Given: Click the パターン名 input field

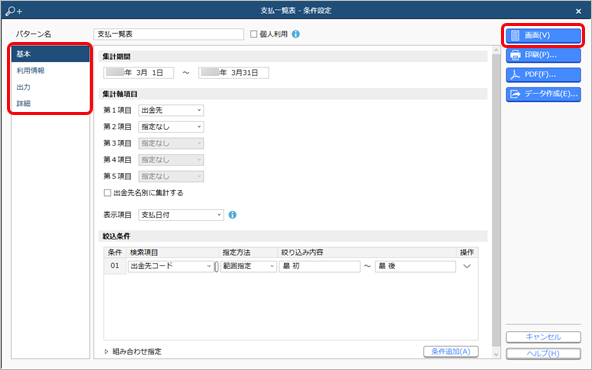Looking at the screenshot, I should coord(168,34).
